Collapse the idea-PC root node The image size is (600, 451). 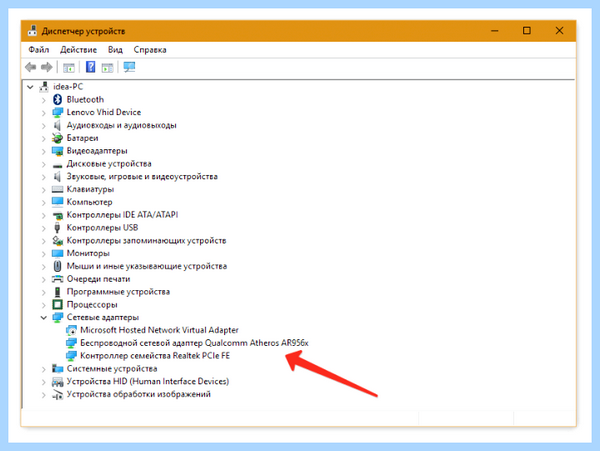pos(30,87)
